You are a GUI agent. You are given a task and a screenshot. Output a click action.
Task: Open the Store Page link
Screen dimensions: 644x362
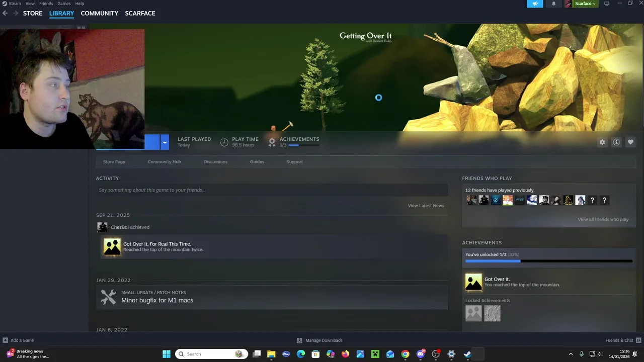(114, 161)
